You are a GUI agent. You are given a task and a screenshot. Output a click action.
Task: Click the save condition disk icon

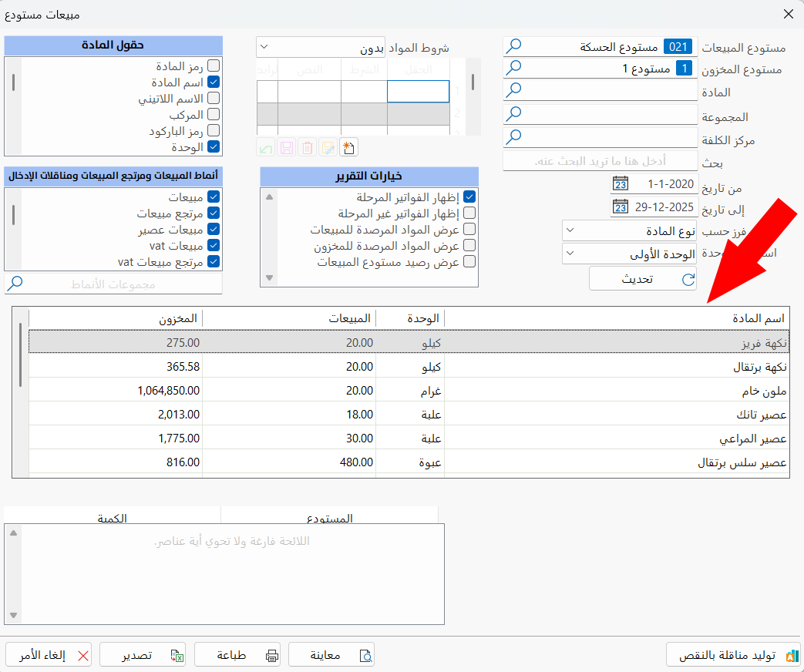287,148
